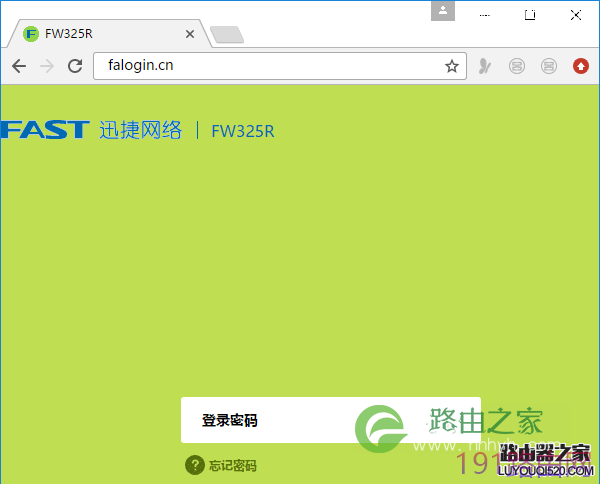Screen dimensions: 600x484
Task: Click the FW325R model name in header
Action: tap(243, 131)
